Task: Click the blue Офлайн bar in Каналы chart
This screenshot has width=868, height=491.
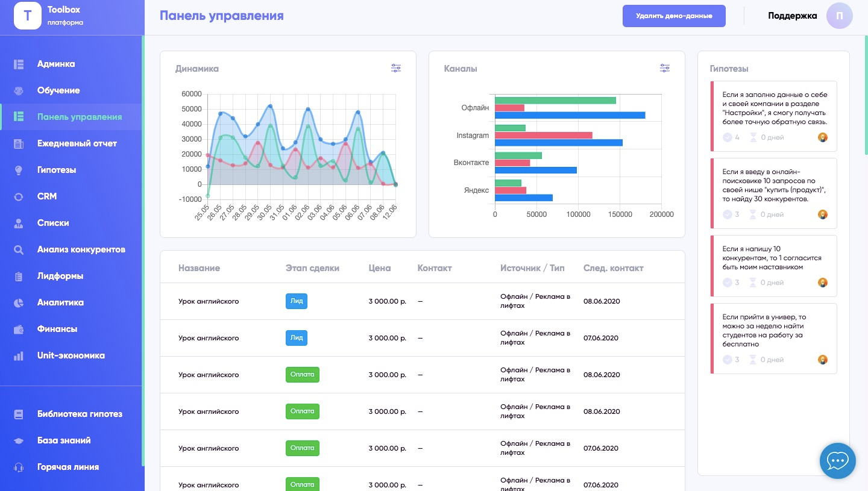Action: pos(570,115)
